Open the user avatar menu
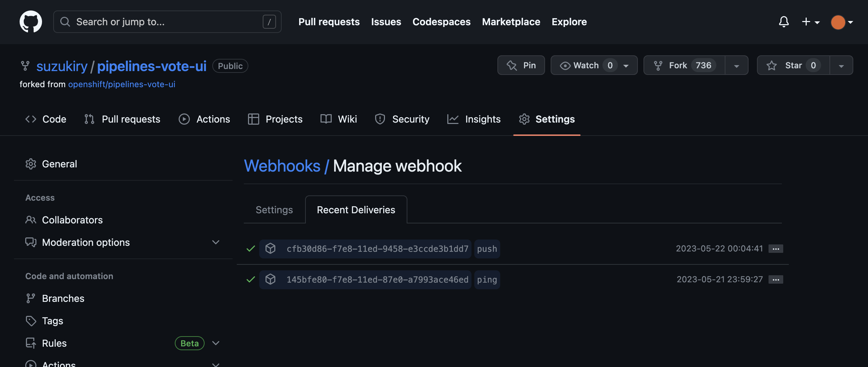This screenshot has width=868, height=367. (842, 22)
